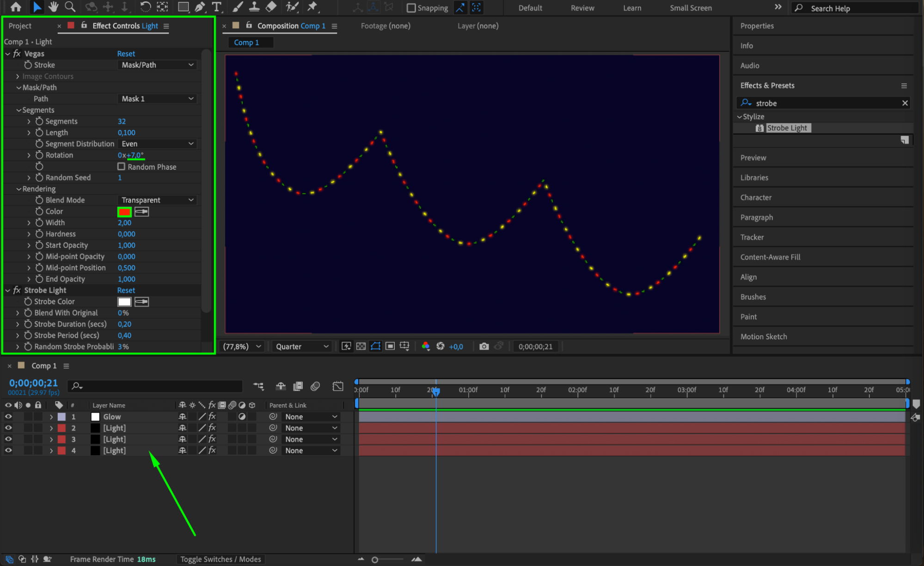
Task: Select the Horizontal Type tool
Action: 216,7
